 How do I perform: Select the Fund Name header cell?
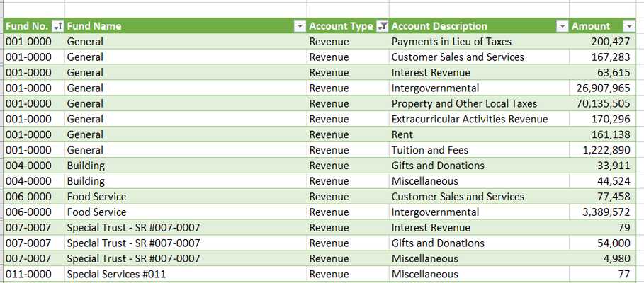[186, 26]
